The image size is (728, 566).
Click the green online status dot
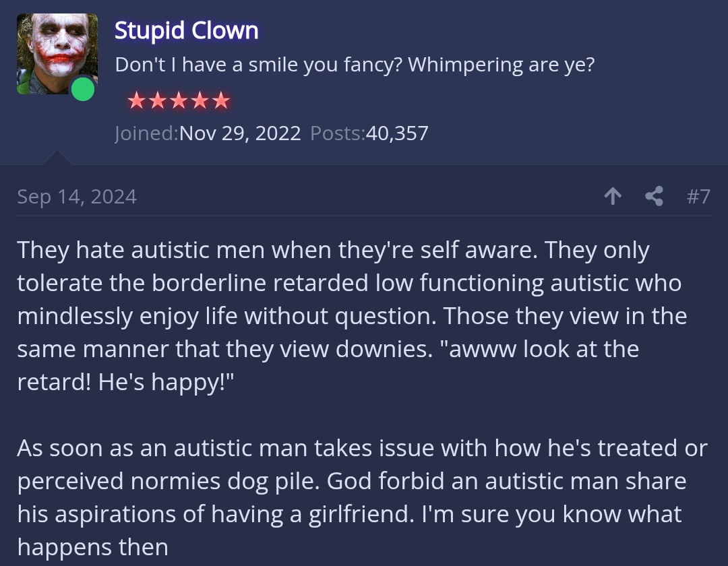point(83,89)
